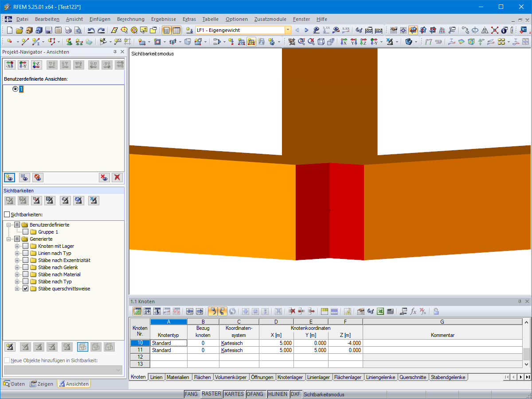Image resolution: width=532 pixels, height=399 pixels.
Task: Toggle the OFANG status bar button
Action: pos(255,394)
